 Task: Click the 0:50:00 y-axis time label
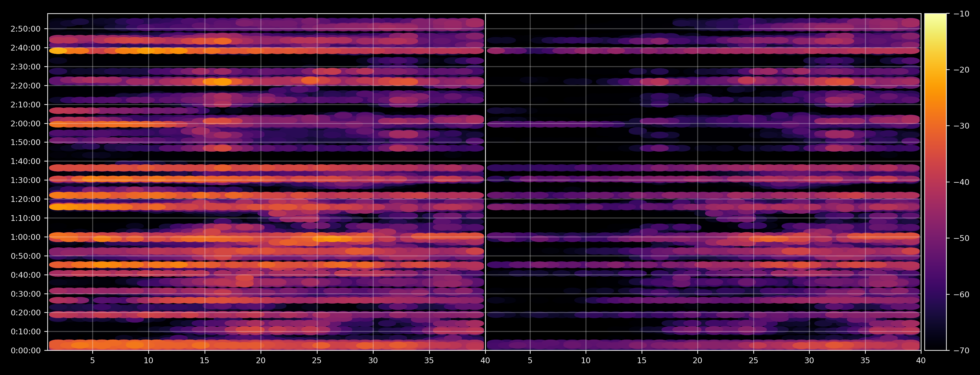pos(26,256)
